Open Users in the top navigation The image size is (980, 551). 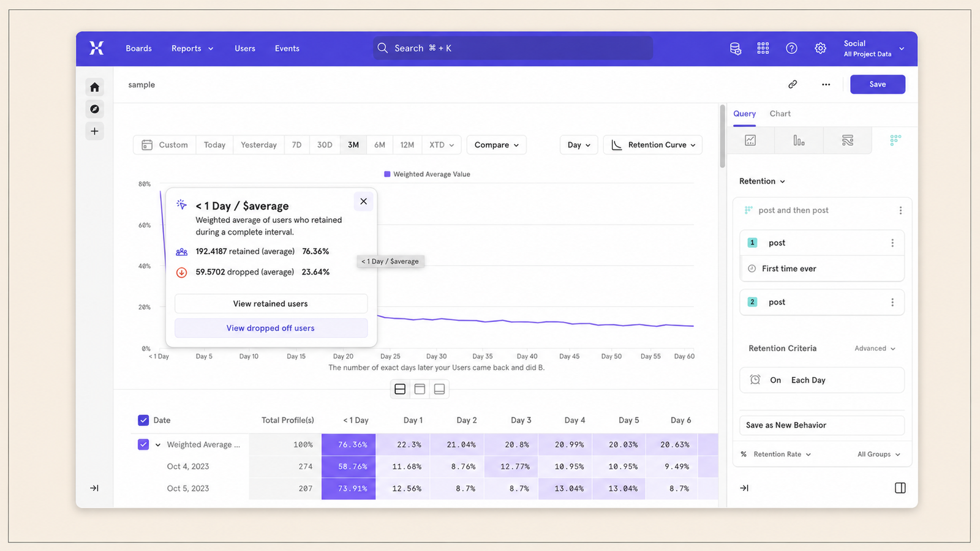coord(245,48)
